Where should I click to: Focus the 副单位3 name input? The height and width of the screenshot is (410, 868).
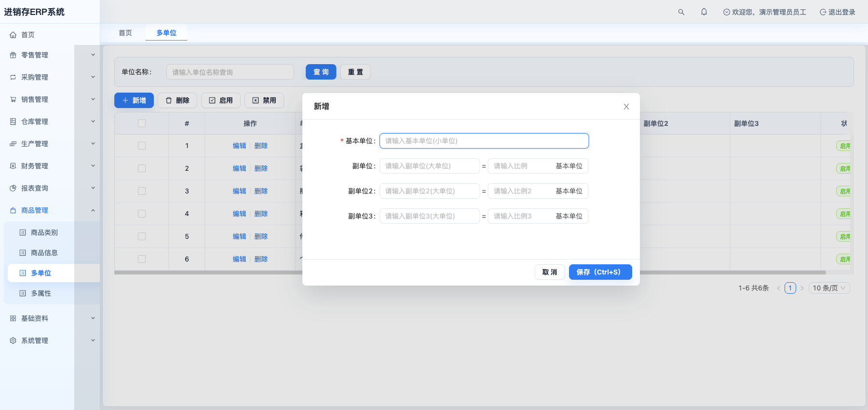(430, 216)
